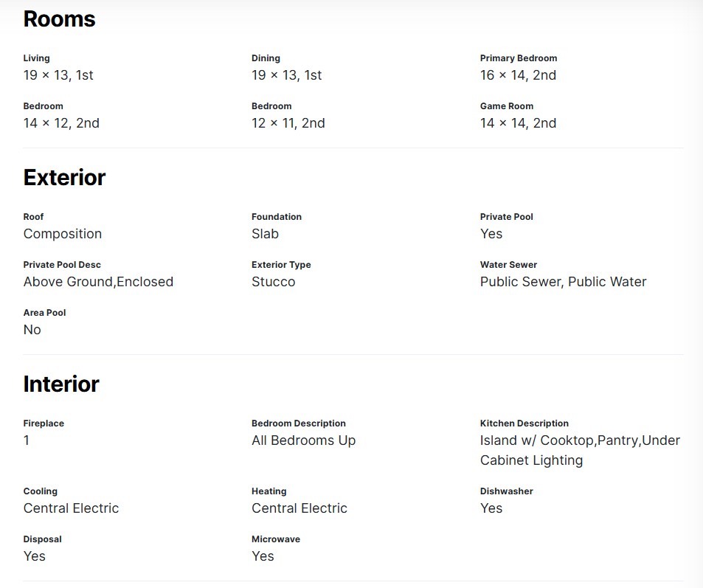Image resolution: width=703 pixels, height=588 pixels.
Task: Click Public Sewer, Public Water text
Action: 563,282
